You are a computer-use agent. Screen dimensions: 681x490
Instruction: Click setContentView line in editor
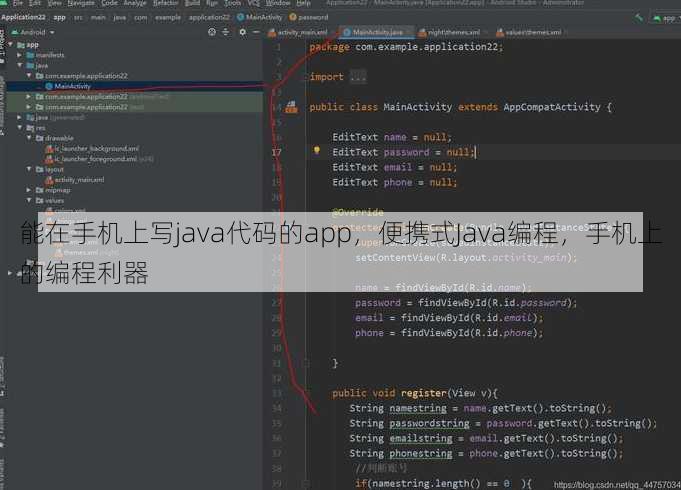click(x=466, y=258)
